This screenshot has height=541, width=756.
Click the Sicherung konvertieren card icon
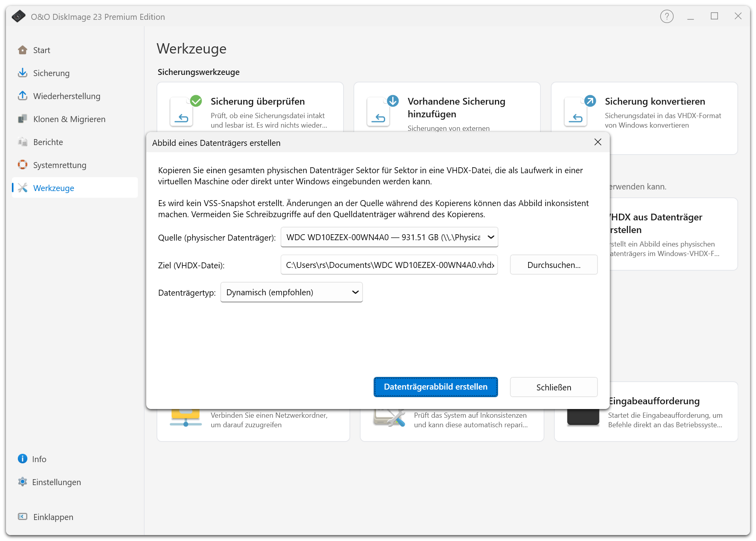point(579,111)
